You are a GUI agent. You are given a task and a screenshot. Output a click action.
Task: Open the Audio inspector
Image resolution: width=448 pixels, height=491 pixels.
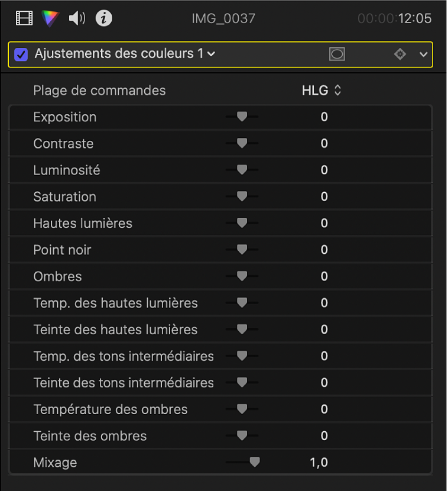coord(76,18)
